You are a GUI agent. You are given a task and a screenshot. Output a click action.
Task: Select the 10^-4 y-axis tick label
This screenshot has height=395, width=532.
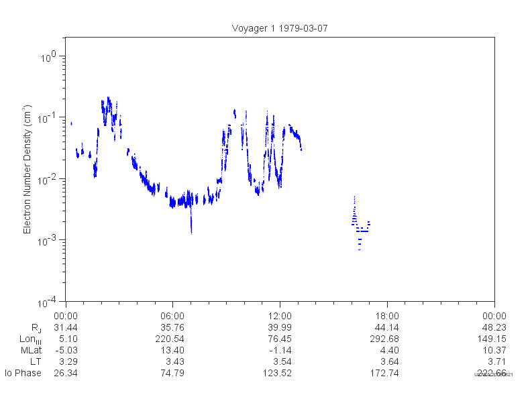pos(46,302)
